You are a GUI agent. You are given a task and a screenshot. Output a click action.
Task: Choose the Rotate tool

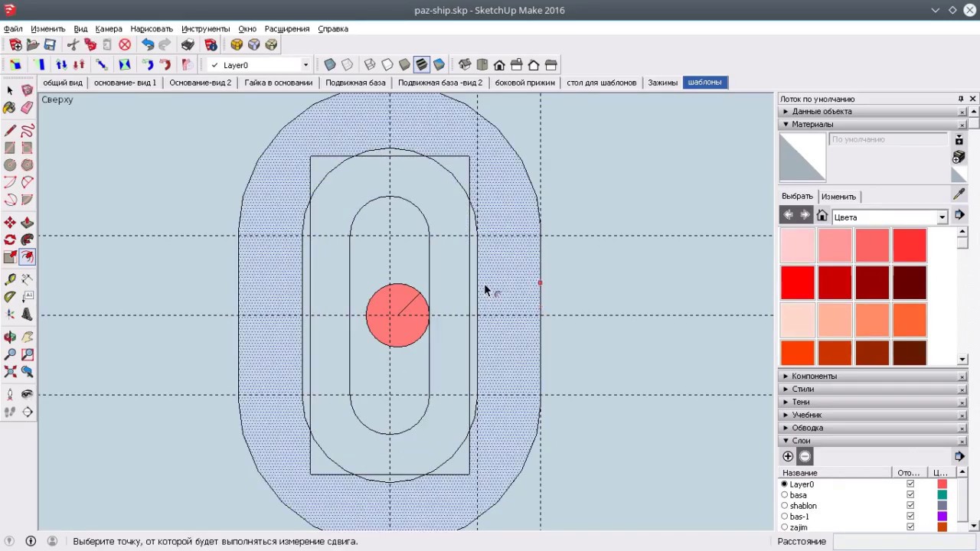pos(10,240)
